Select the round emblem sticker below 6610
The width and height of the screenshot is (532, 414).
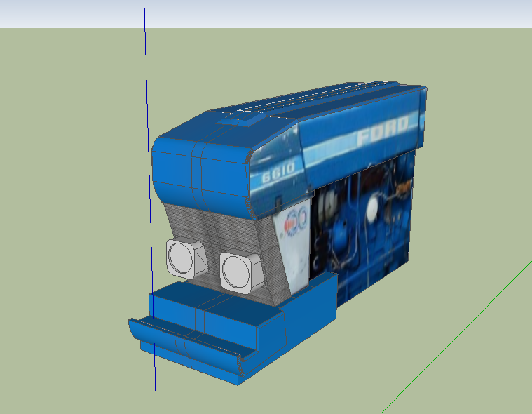pyautogui.click(x=296, y=222)
